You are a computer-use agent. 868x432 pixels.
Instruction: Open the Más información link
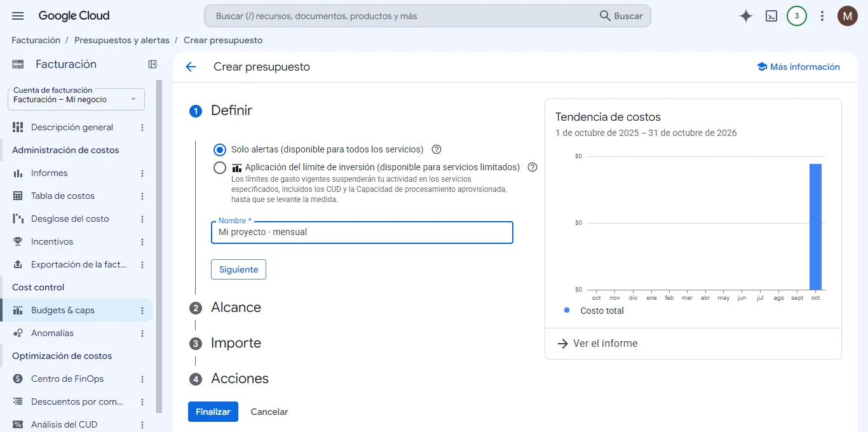coord(799,67)
